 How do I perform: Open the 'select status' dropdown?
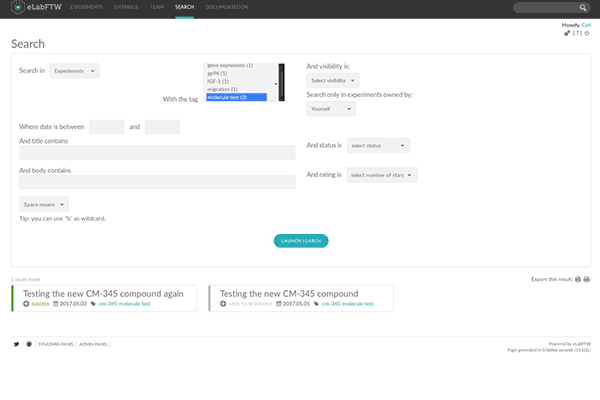pos(377,146)
